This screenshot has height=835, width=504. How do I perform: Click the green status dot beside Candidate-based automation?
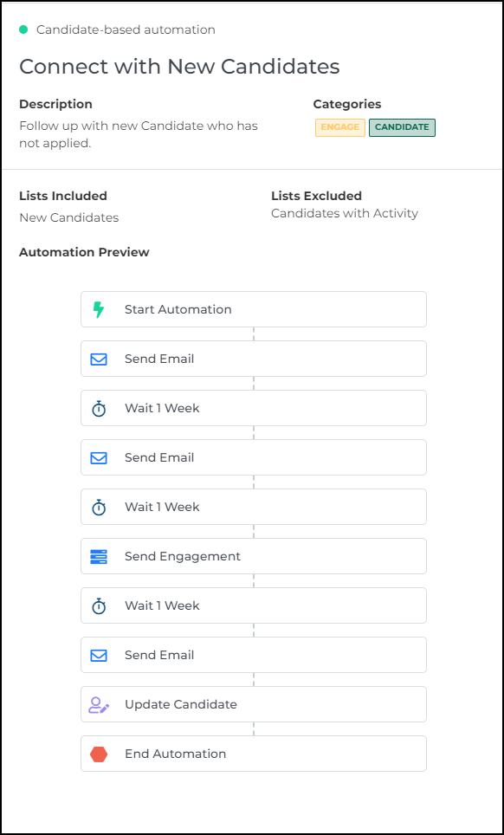pos(23,29)
